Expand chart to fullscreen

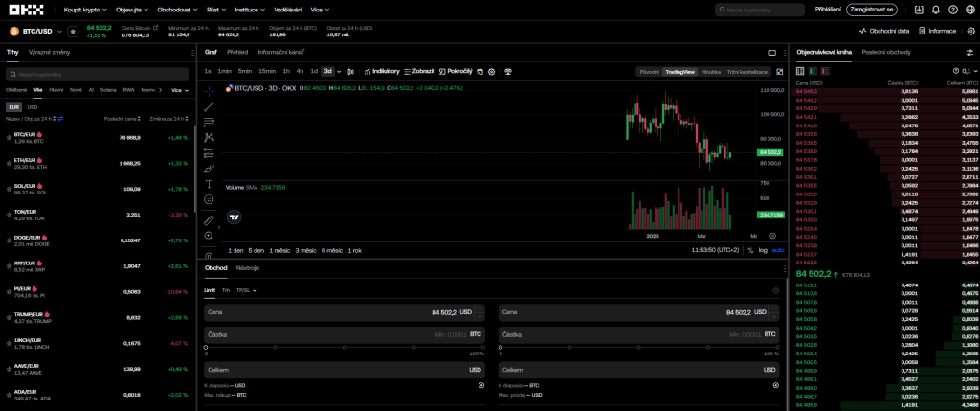[x=778, y=71]
